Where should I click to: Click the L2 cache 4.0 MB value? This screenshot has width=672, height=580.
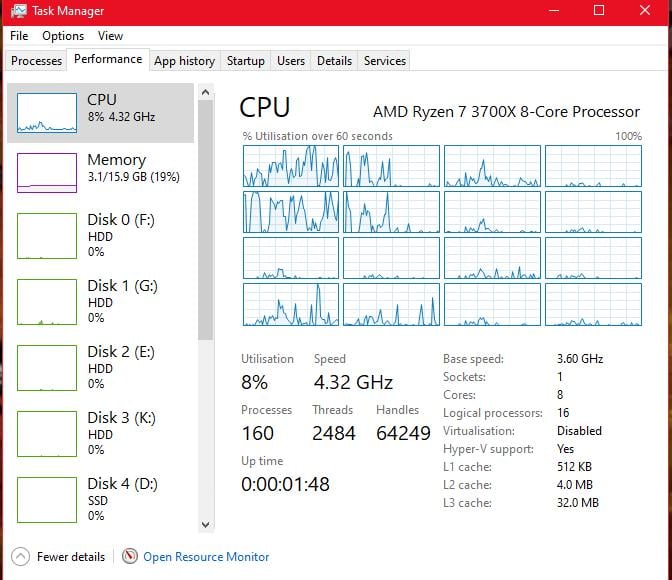point(575,485)
